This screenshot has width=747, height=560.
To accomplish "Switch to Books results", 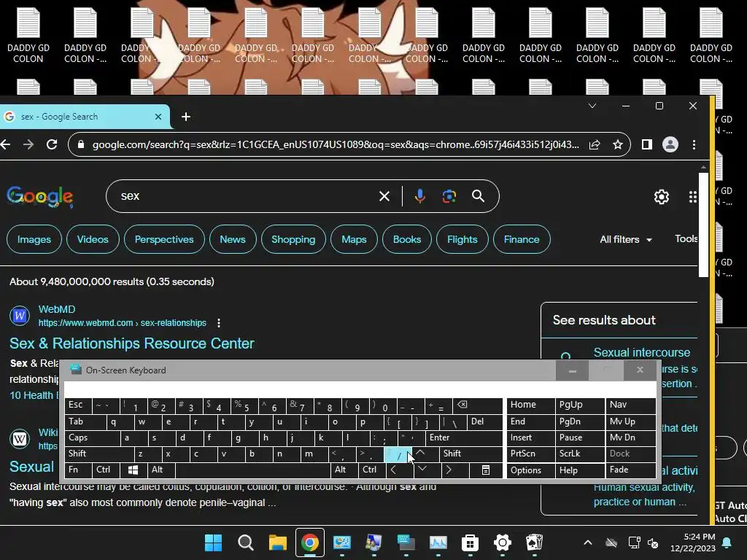I will click(407, 239).
